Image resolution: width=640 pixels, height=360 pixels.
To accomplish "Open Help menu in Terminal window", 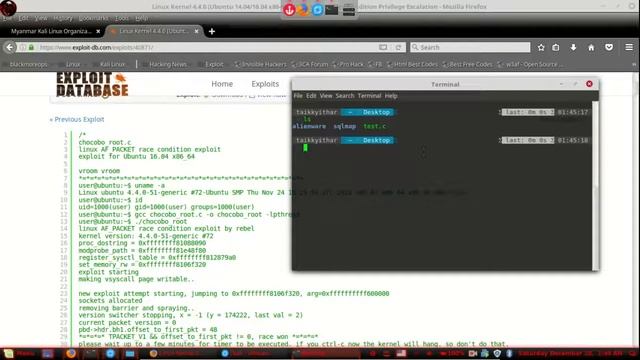I will tap(391, 96).
